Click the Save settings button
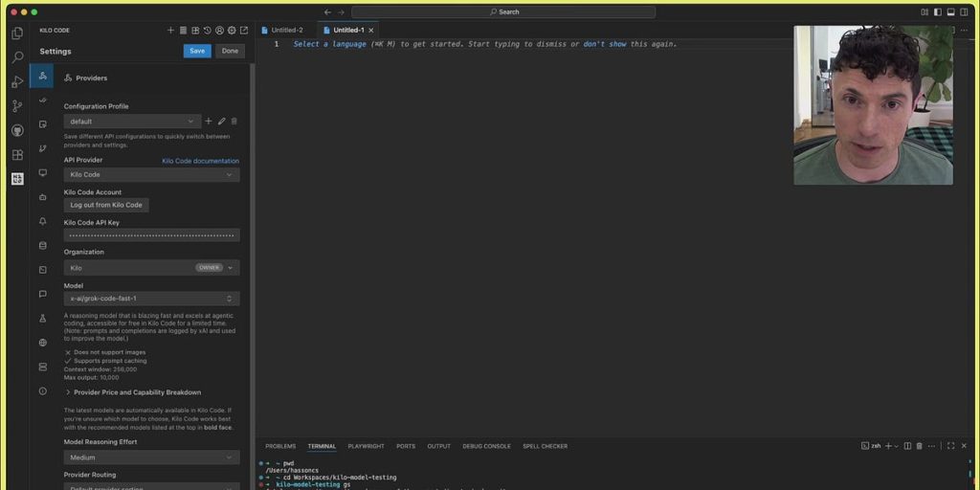 coord(197,51)
